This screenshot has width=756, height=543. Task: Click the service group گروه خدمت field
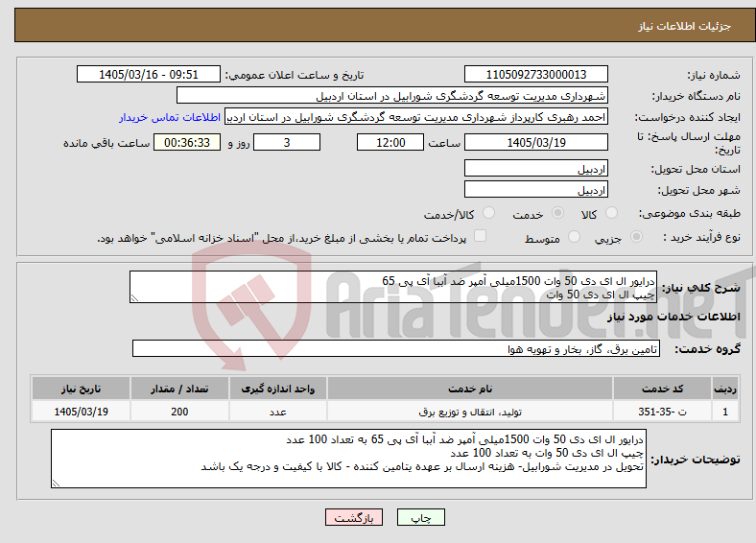tap(396, 348)
